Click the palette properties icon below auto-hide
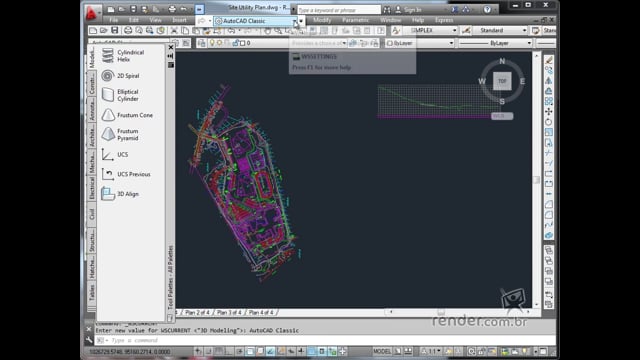This screenshot has height=360, width=640. (x=171, y=65)
